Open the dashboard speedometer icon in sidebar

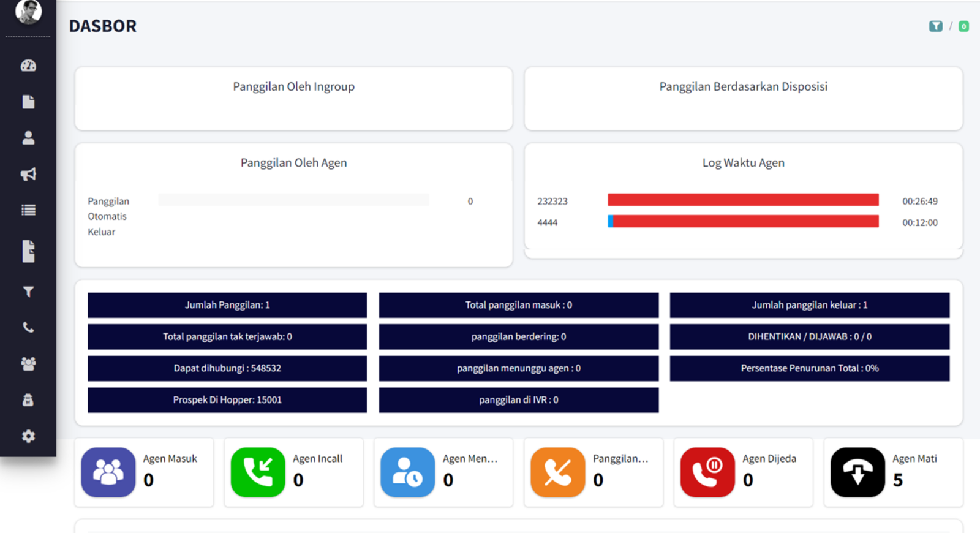click(x=28, y=66)
